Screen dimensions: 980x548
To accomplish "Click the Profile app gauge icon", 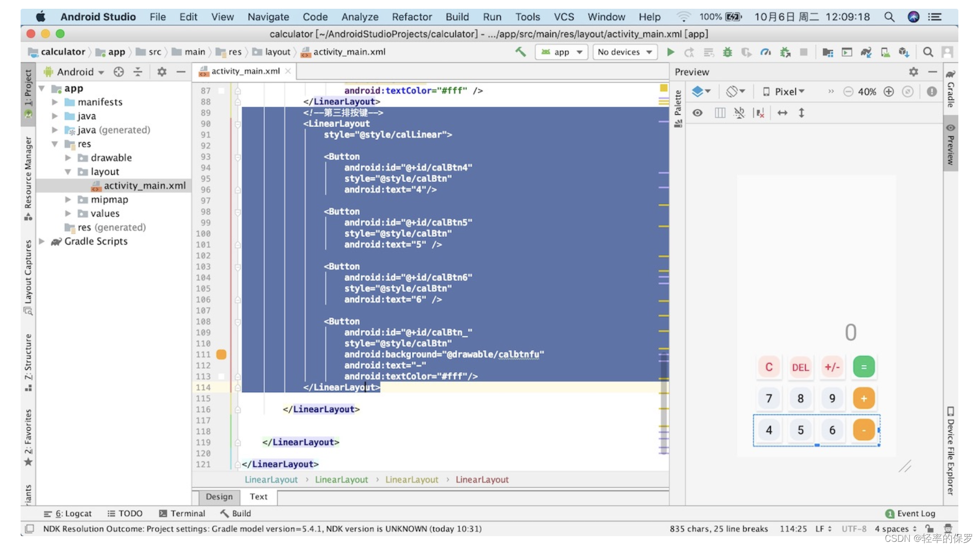I will pos(766,52).
